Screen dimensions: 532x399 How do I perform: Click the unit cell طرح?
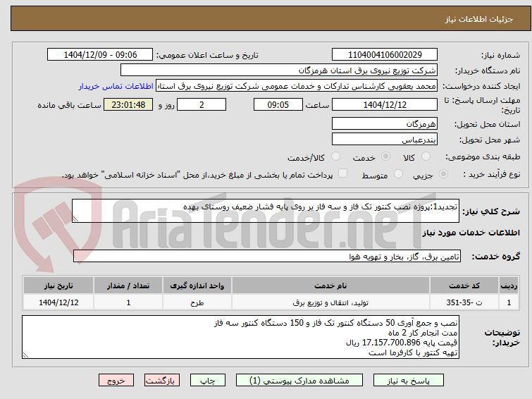click(197, 302)
